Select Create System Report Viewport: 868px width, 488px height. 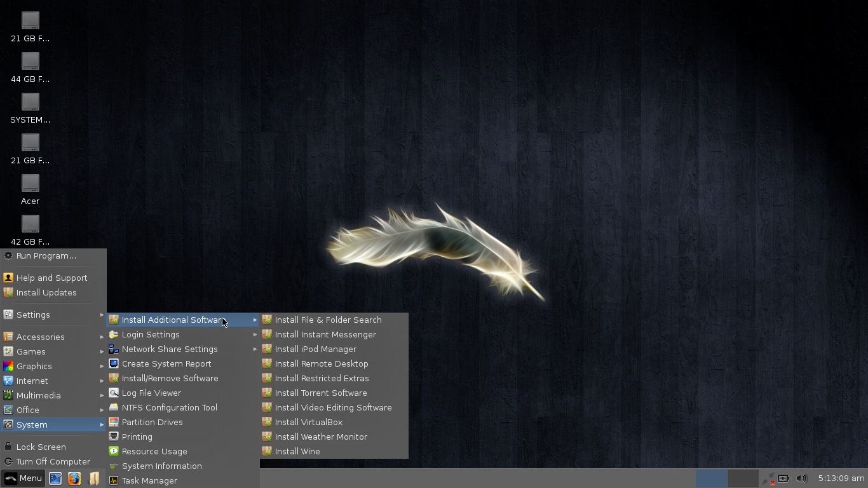[x=183, y=363]
